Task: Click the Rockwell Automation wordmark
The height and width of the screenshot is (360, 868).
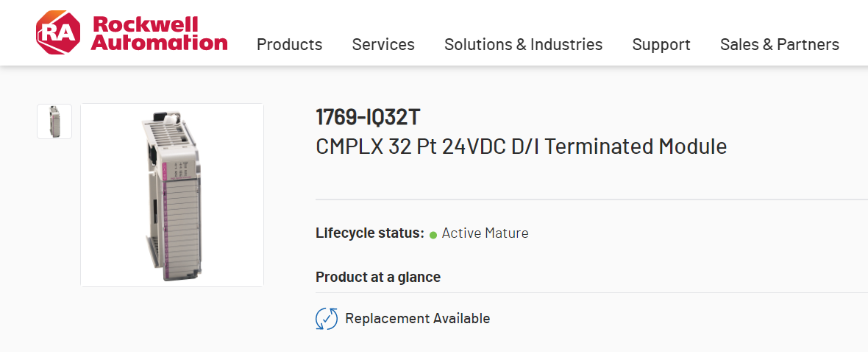Action: [160, 33]
